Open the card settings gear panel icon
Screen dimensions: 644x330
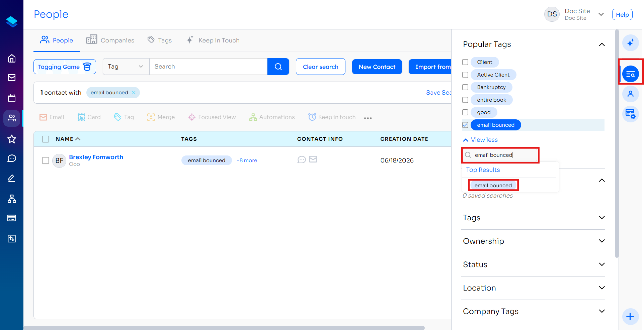[x=631, y=114]
